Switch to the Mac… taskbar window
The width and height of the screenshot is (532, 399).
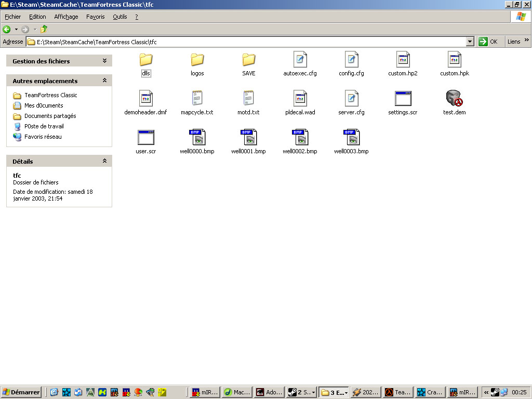tap(237, 392)
